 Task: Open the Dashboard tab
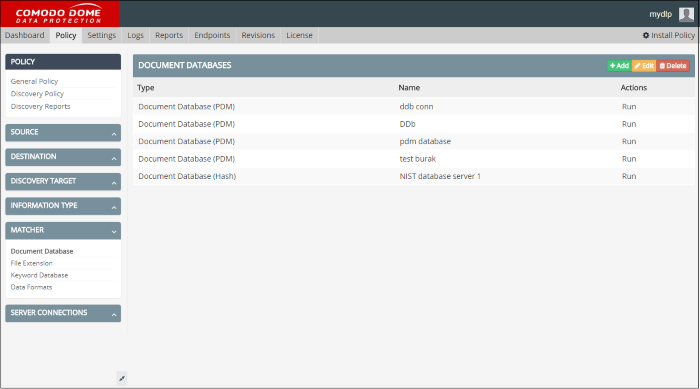[x=25, y=35]
